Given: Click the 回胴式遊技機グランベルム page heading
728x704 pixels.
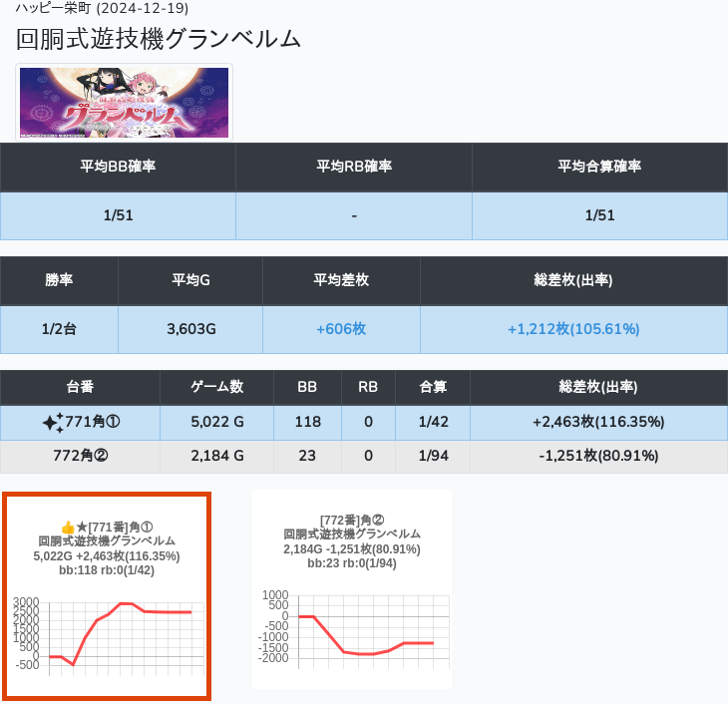Looking at the screenshot, I should [159, 39].
